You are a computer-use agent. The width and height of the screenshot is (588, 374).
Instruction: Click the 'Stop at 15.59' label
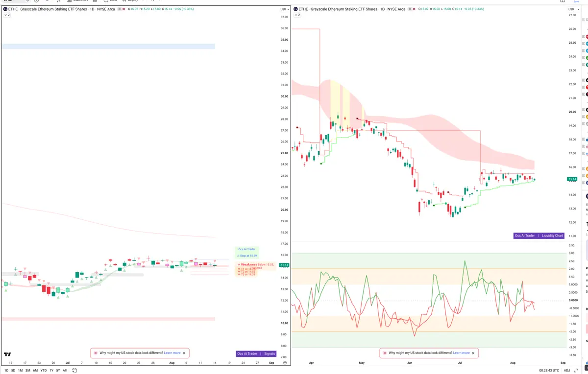(247, 256)
